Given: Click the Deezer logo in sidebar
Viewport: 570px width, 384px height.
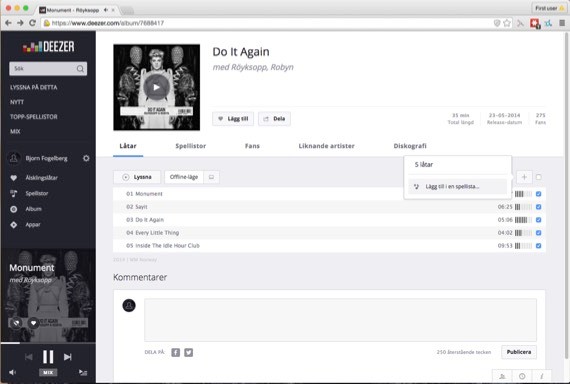Looking at the screenshot, I should click(x=48, y=47).
